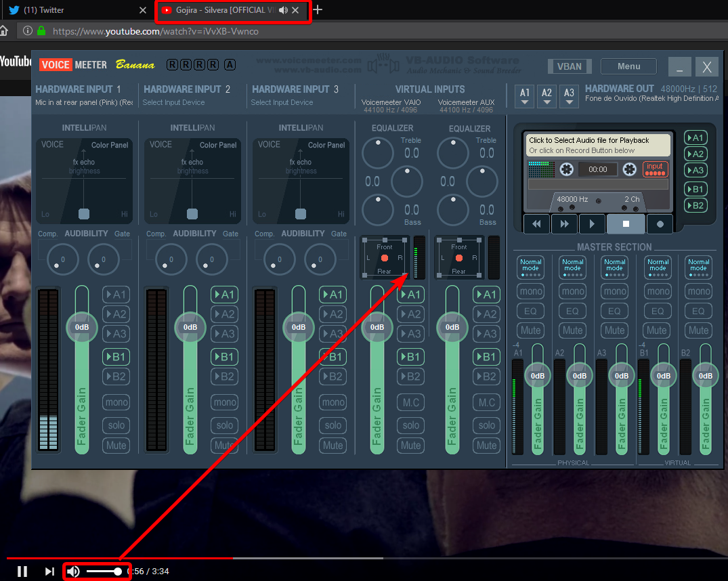Open A3 hardware output device dropdown
This screenshot has height=581, width=728.
(x=570, y=96)
